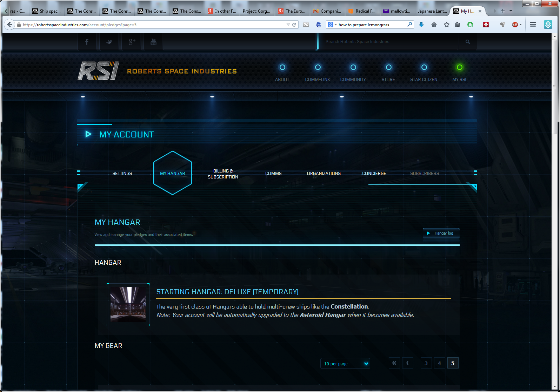Open the Star Citizen navigation item
The width and height of the screenshot is (560, 392).
click(x=424, y=73)
